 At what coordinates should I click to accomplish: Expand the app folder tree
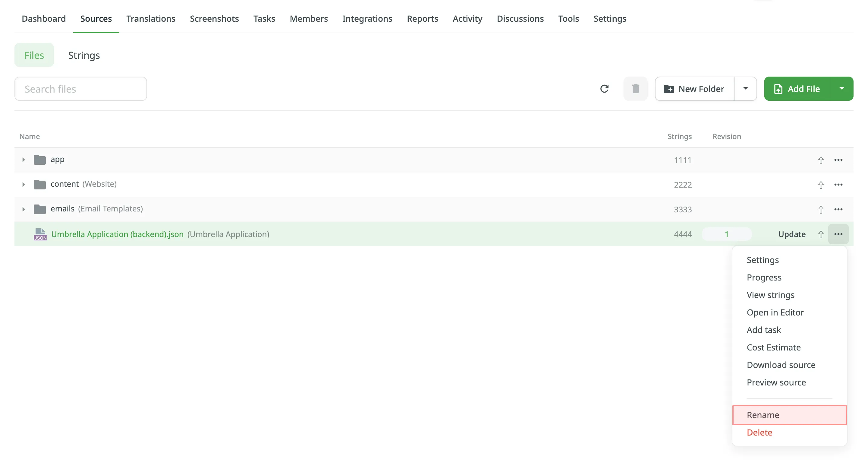pos(23,160)
